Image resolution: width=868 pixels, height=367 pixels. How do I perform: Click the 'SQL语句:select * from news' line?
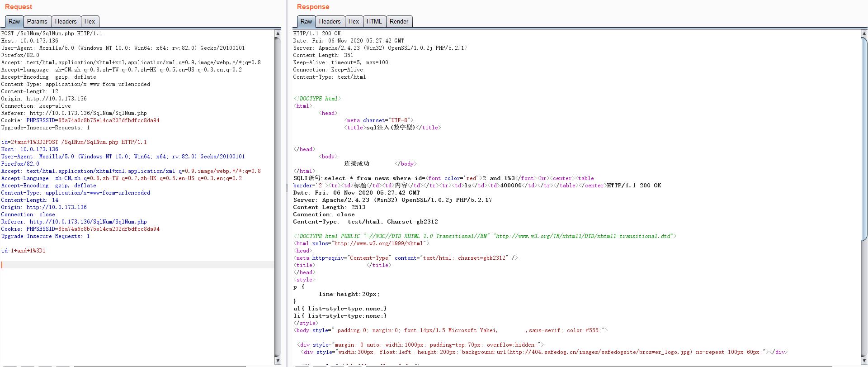(x=443, y=178)
